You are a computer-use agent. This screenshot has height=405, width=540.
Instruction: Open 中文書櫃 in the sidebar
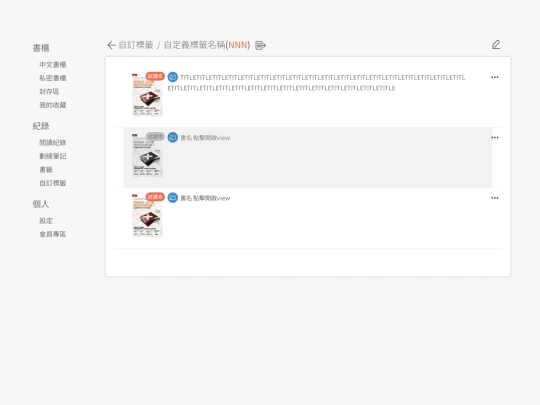53,64
